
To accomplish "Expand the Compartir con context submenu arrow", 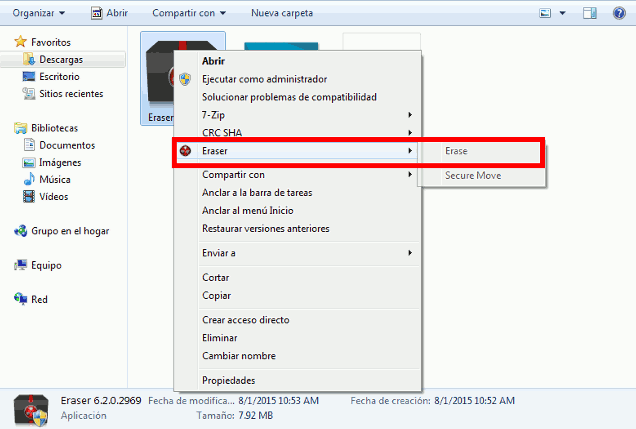I will click(410, 174).
